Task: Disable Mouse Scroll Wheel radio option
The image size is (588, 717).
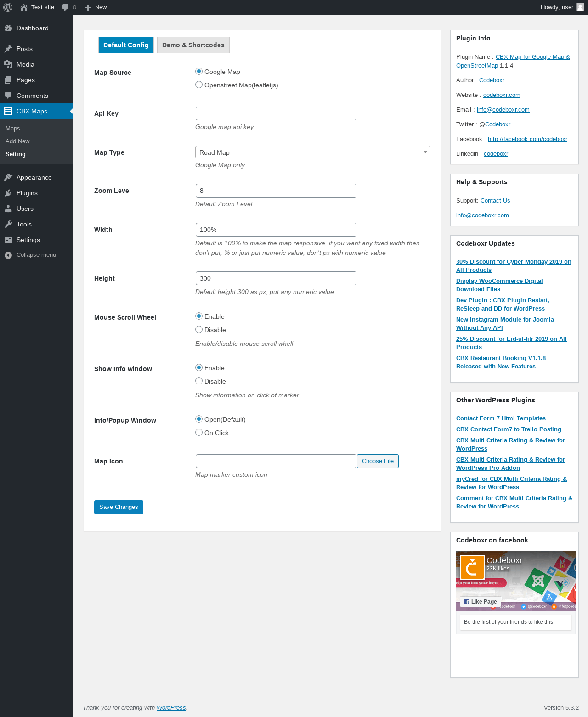Action: pos(199,329)
